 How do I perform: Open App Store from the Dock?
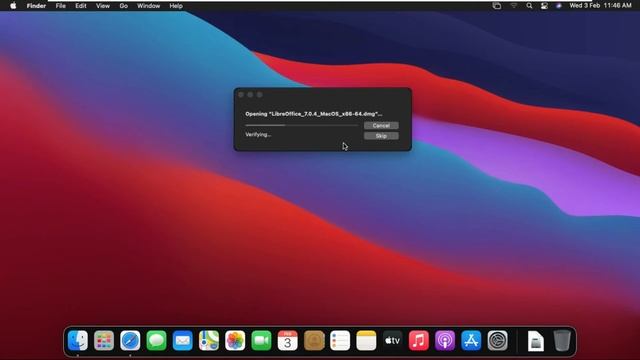point(471,340)
